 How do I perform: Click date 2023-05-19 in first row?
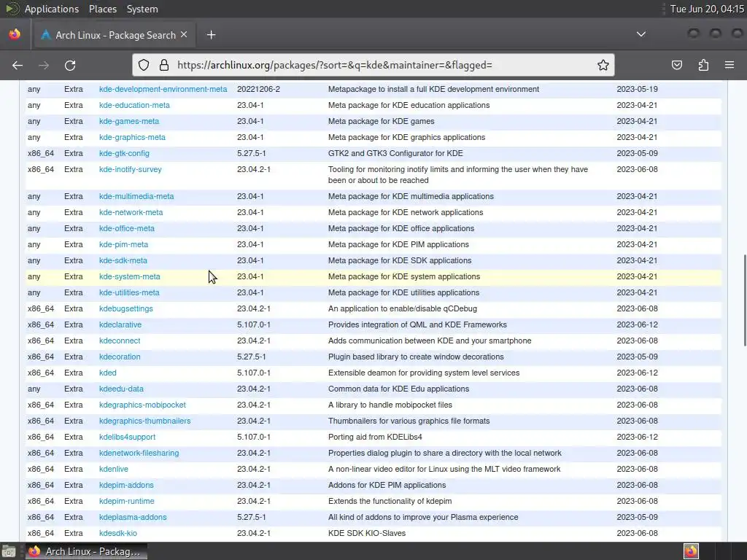(637, 89)
